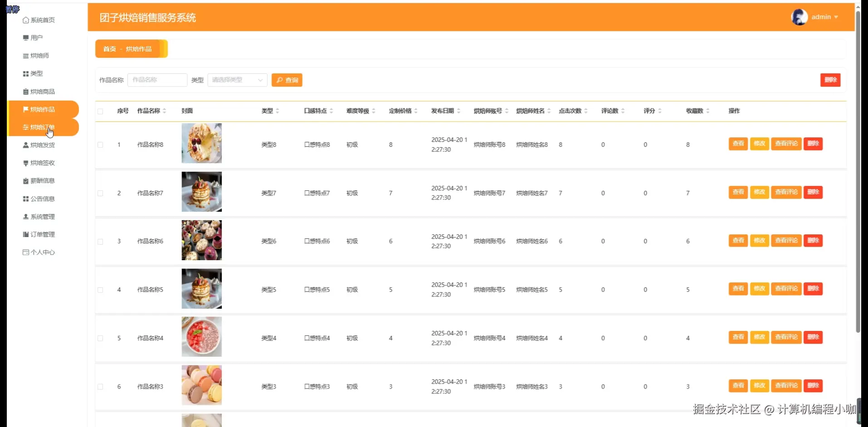868x427 pixels.
Task: Click cell text 烘焙师账号8
Action: 489,145
